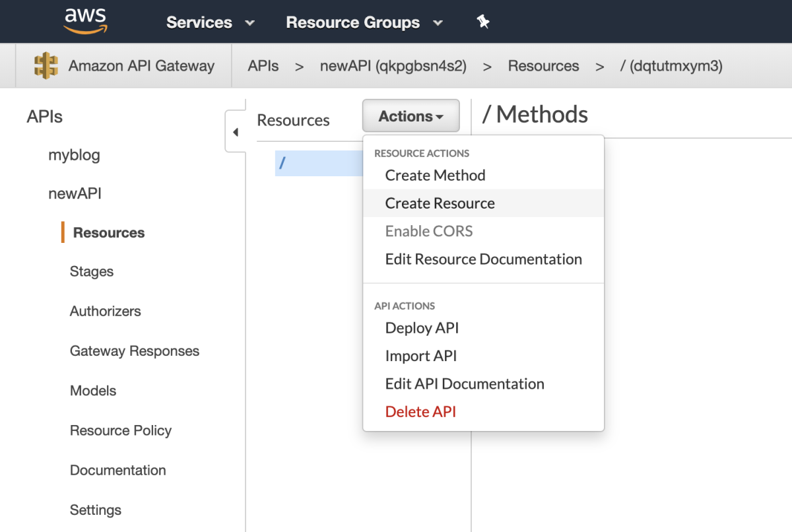Open Models in the sidebar
Viewport: 792px width, 532px height.
(x=93, y=391)
